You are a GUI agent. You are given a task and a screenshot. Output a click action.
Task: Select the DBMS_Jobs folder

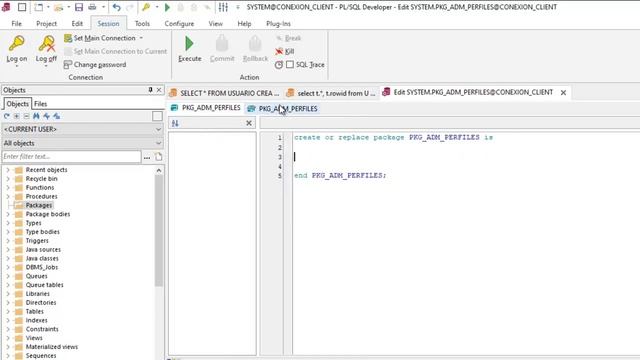pos(42,267)
